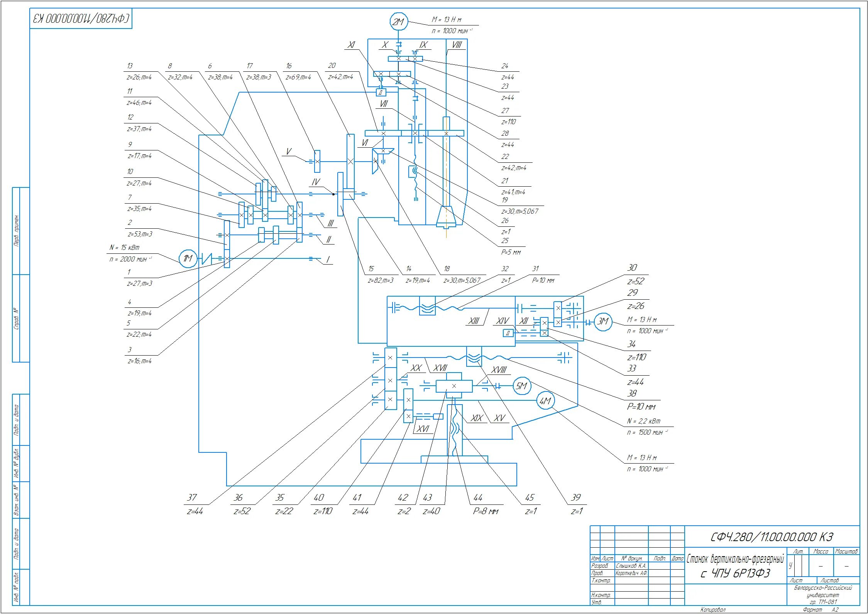
Task: Select the 3M motor circle symbol
Action: [x=603, y=322]
